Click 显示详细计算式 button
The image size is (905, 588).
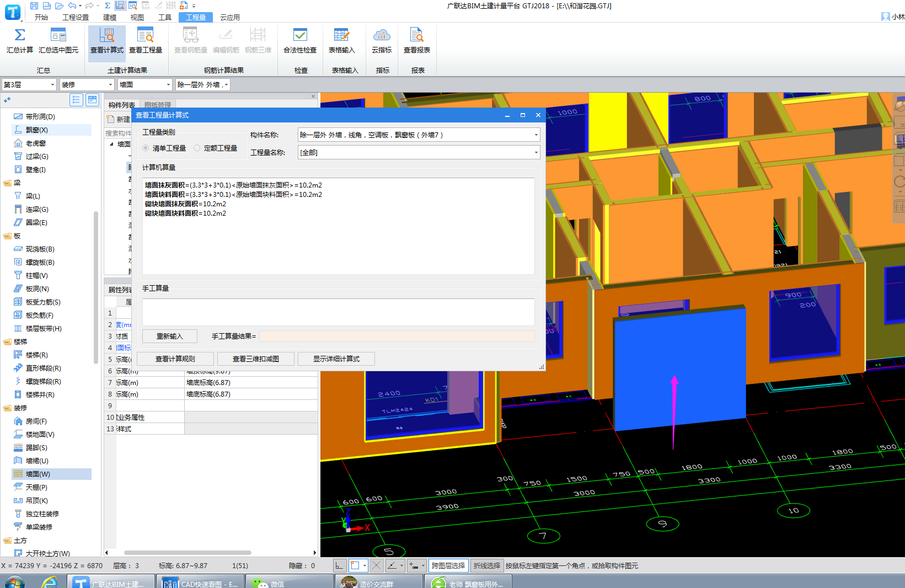(336, 359)
